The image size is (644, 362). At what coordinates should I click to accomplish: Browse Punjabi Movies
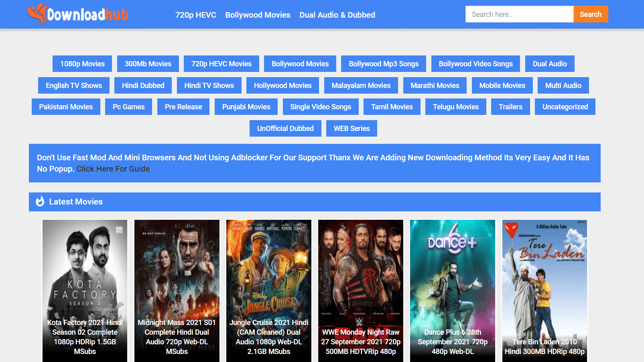(x=246, y=107)
